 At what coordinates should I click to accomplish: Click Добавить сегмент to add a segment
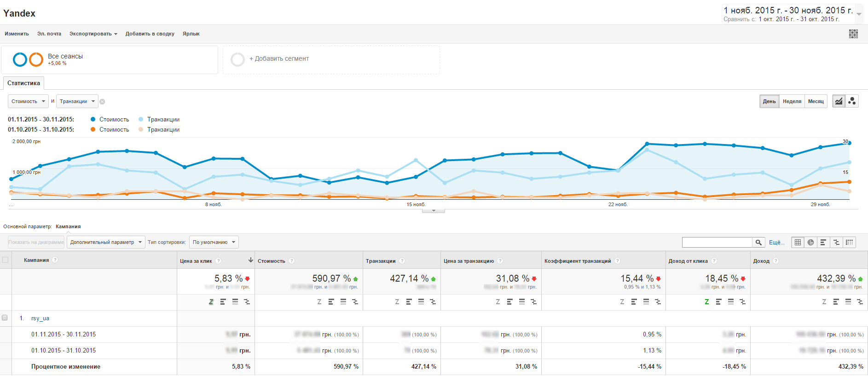click(279, 59)
